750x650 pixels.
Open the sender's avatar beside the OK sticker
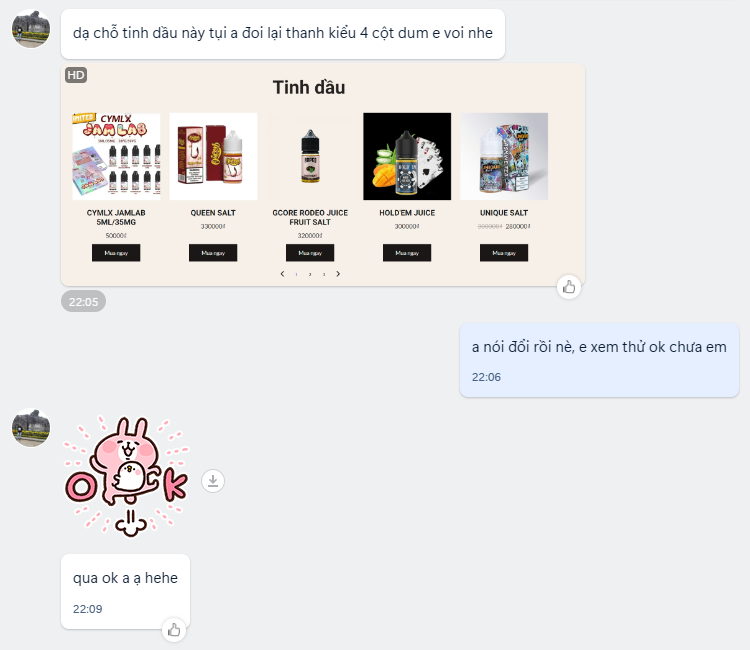pos(31,428)
